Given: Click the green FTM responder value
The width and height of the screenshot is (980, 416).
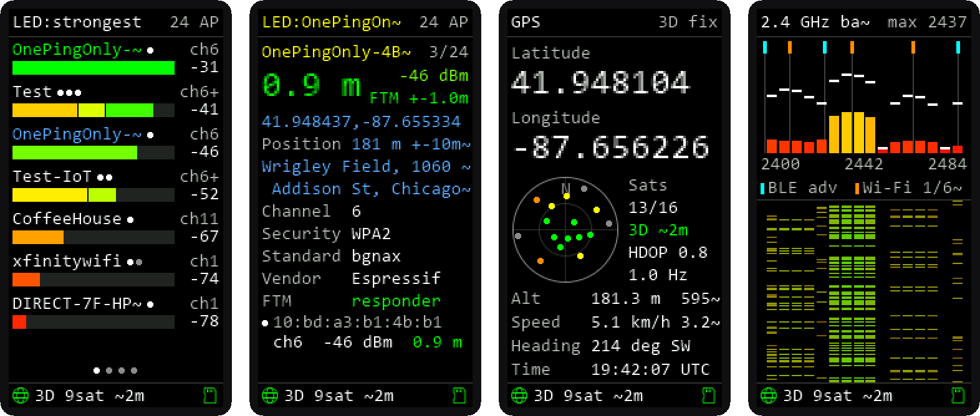Looking at the screenshot, I should point(396,301).
